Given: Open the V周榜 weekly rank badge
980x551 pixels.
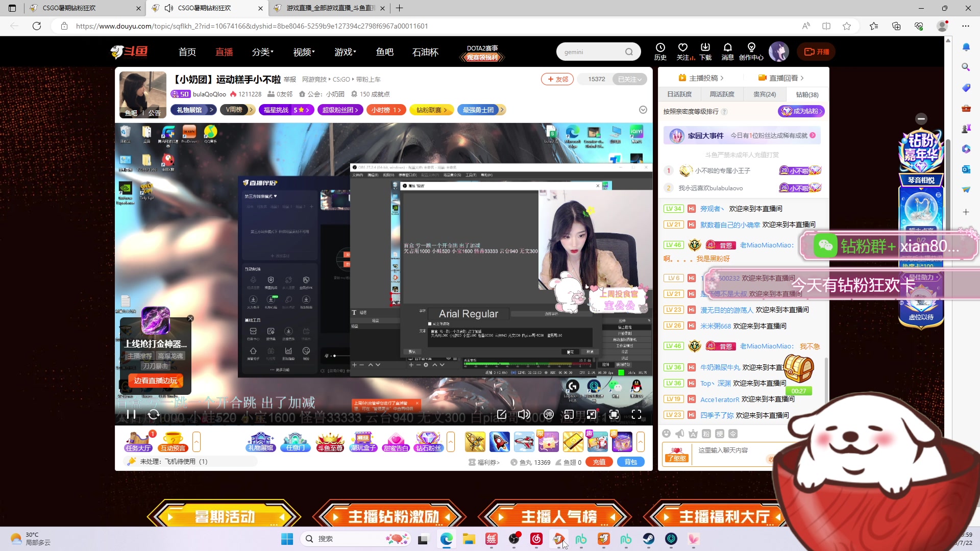Looking at the screenshot, I should pos(237,110).
